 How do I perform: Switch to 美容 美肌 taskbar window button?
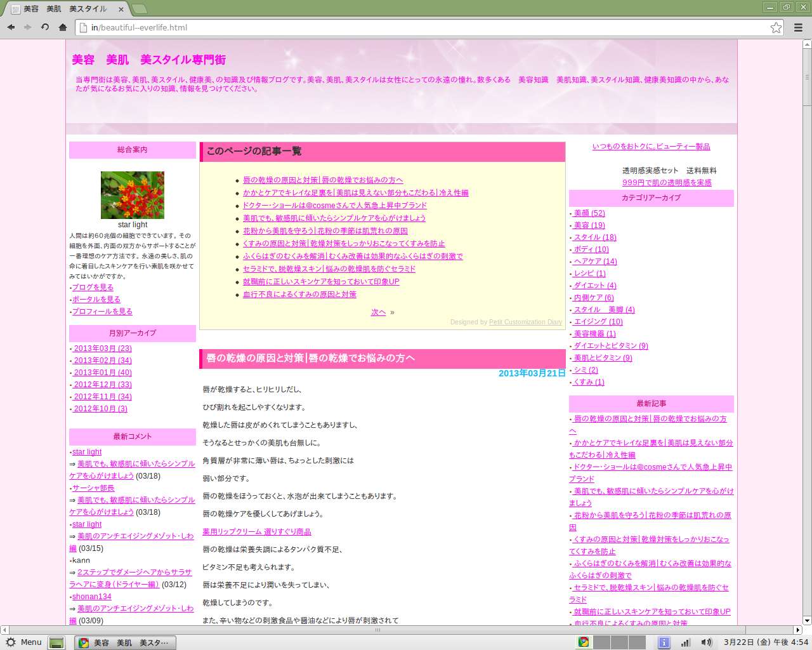coord(125,642)
